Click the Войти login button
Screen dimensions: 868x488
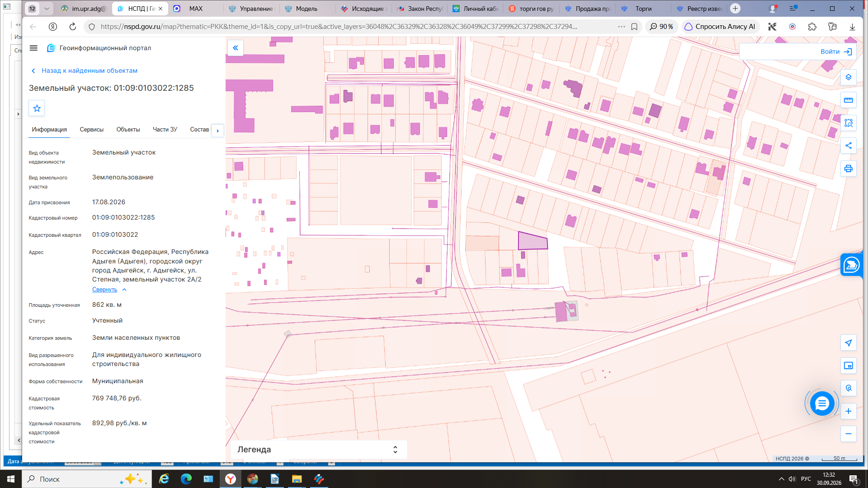click(836, 52)
